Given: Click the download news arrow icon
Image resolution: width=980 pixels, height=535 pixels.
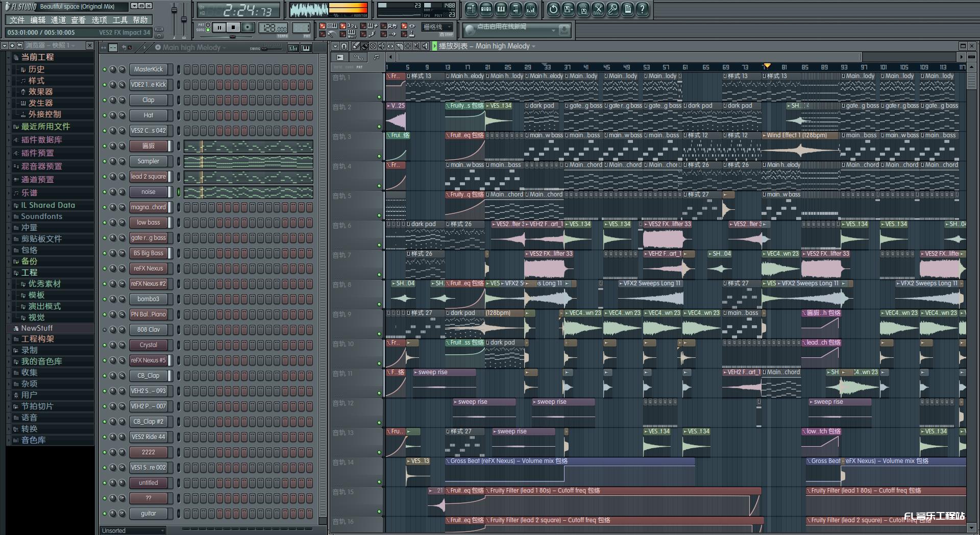Looking at the screenshot, I should (564, 30).
